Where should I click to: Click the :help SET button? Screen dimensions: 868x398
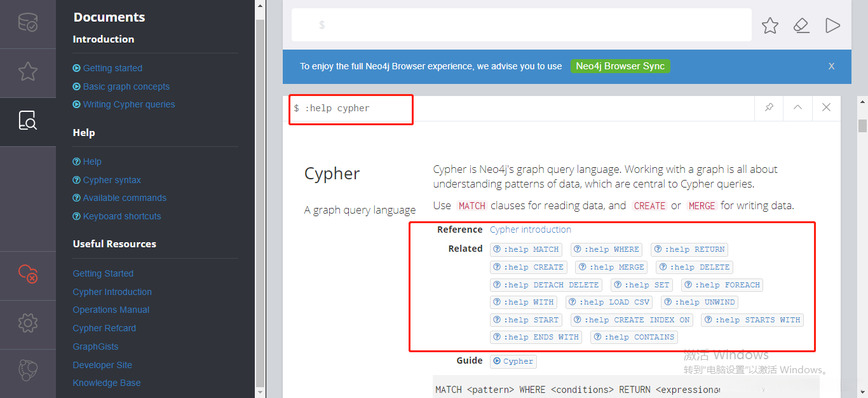pos(642,285)
